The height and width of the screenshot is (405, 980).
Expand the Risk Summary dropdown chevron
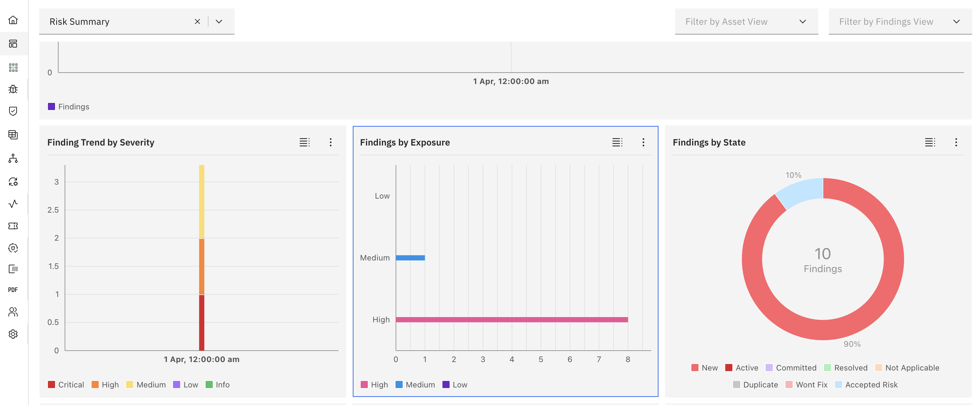pyautogui.click(x=219, y=22)
